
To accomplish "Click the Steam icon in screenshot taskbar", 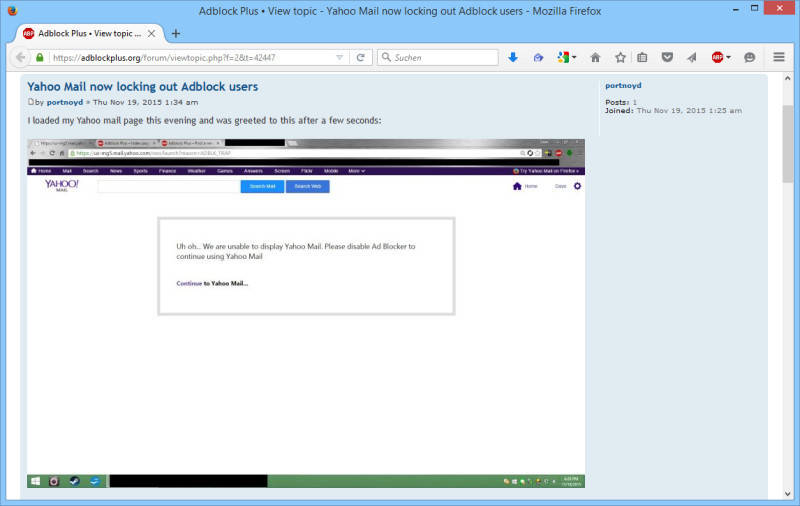I will pos(74,481).
